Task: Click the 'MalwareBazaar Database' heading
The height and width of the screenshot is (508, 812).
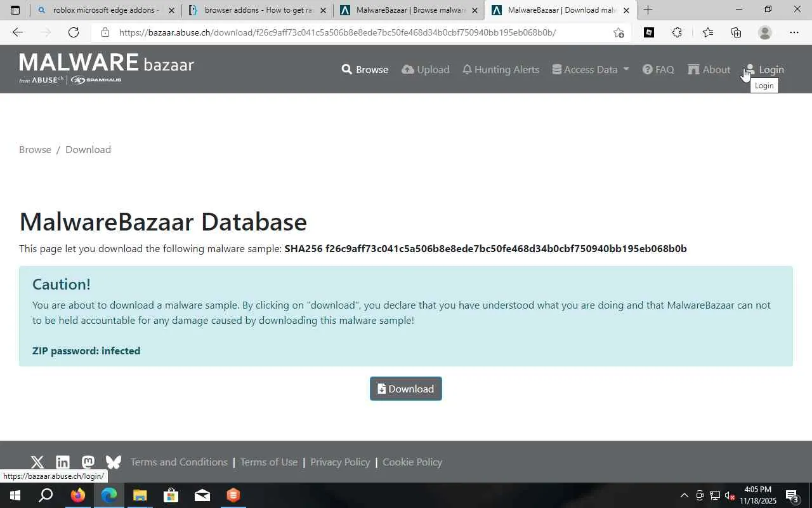Action: click(163, 221)
